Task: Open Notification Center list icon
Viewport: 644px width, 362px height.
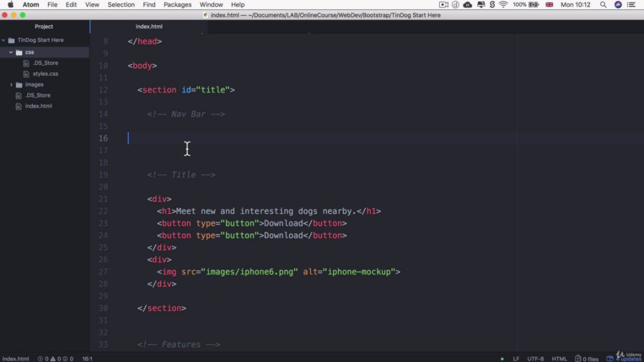Action: coord(631,5)
